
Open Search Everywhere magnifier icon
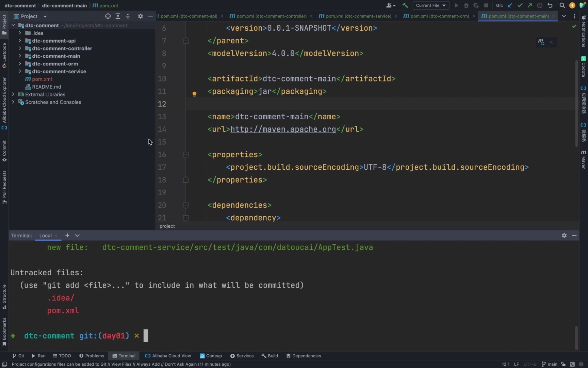click(x=562, y=5)
